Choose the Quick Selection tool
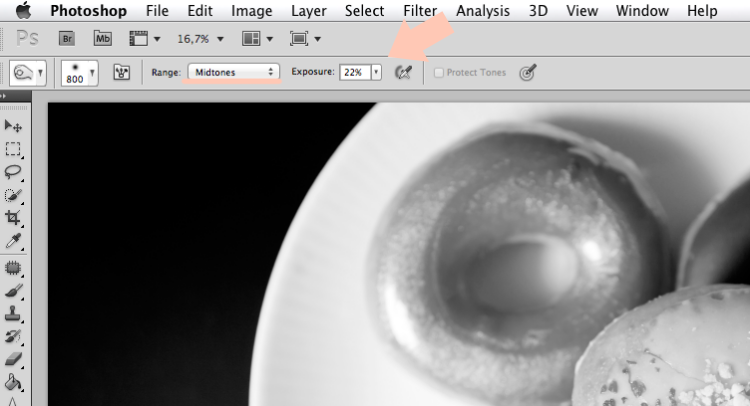This screenshot has width=750, height=406. tap(13, 195)
